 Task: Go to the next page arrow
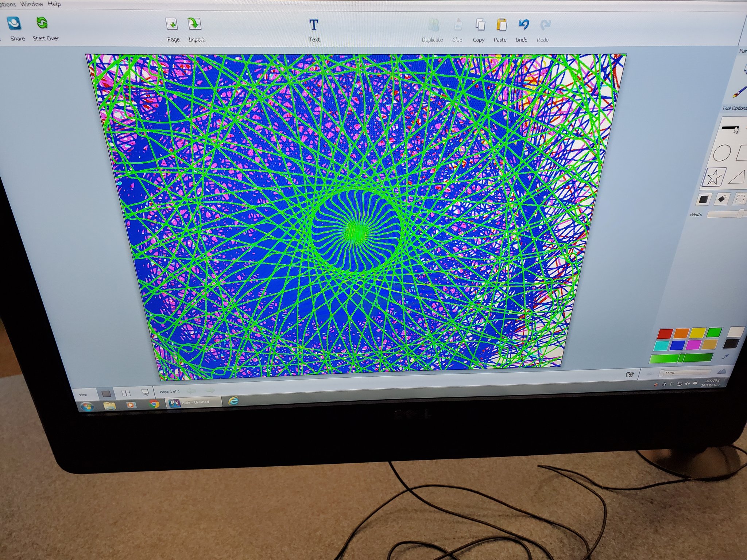[210, 390]
